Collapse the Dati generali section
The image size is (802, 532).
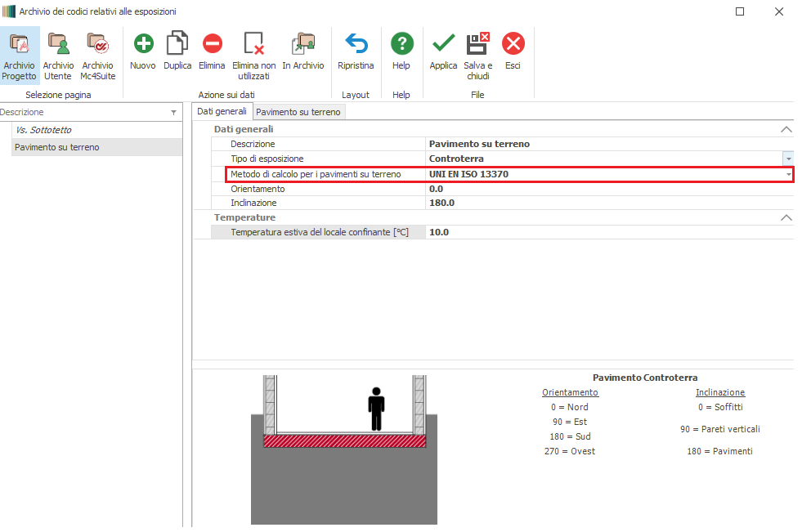tap(786, 129)
